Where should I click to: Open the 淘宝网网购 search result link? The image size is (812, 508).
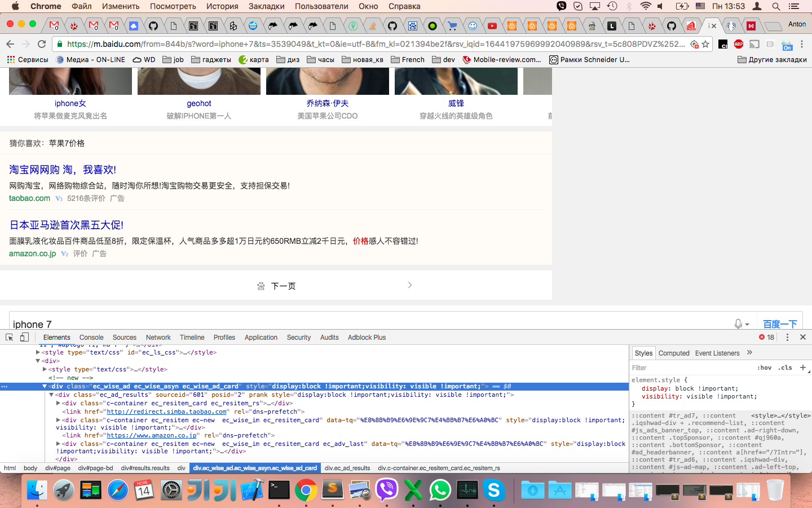(x=63, y=169)
